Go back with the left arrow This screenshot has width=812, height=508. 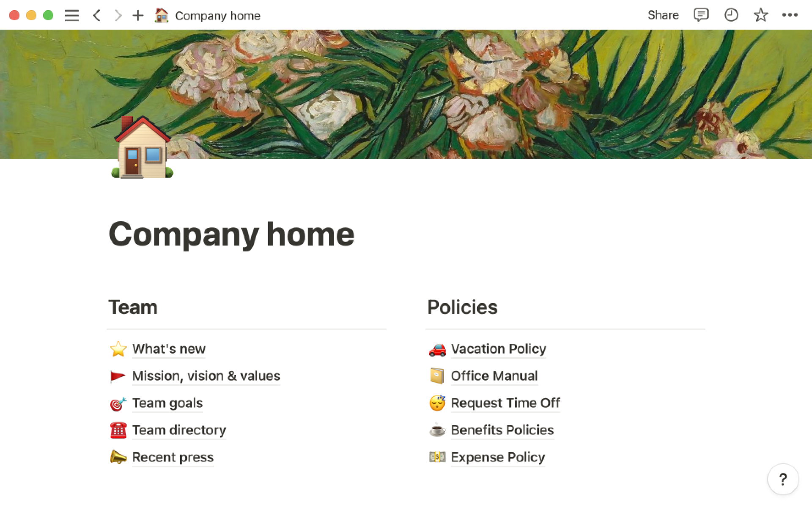[97, 16]
